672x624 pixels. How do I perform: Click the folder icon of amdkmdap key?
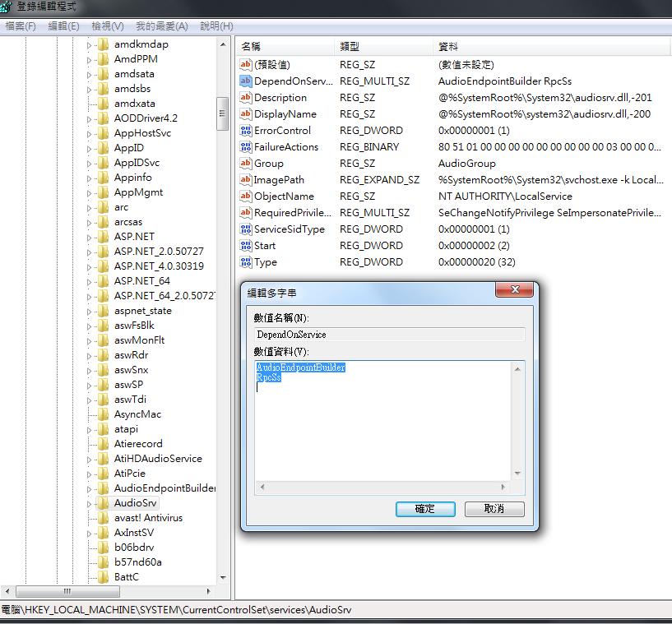pyautogui.click(x=103, y=44)
